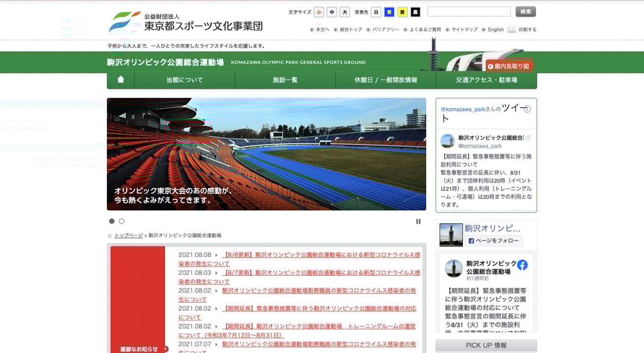Image resolution: width=644 pixels, height=353 pixels.
Task: Select small text size 小
Action: tap(319, 12)
